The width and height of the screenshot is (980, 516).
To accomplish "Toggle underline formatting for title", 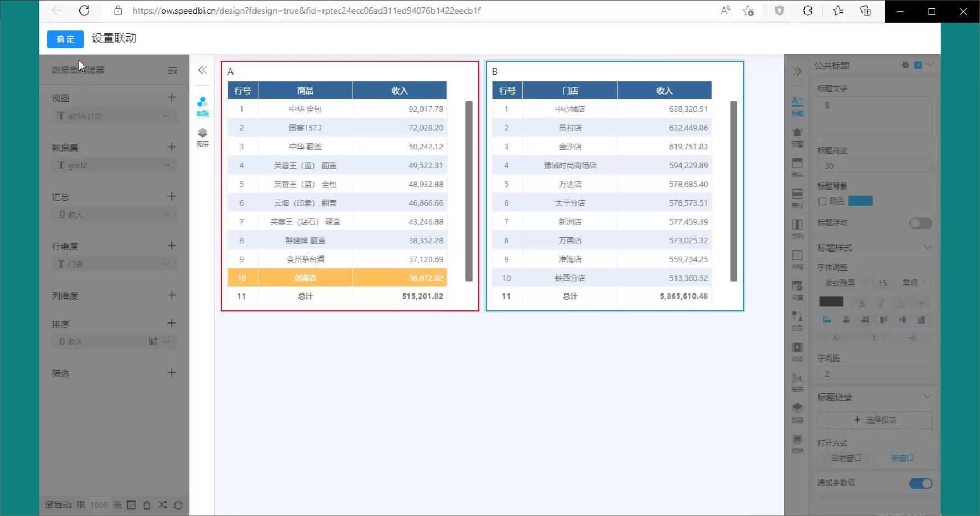I will pos(901,303).
